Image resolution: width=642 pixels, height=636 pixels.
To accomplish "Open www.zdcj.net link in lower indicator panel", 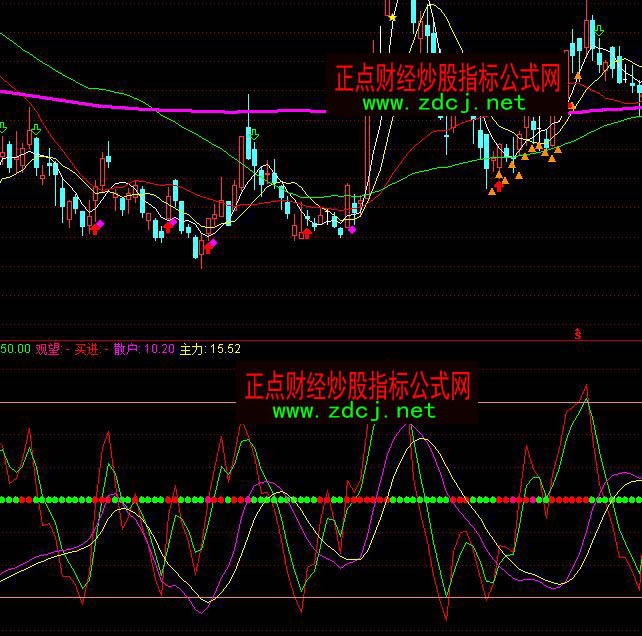I will [354, 410].
